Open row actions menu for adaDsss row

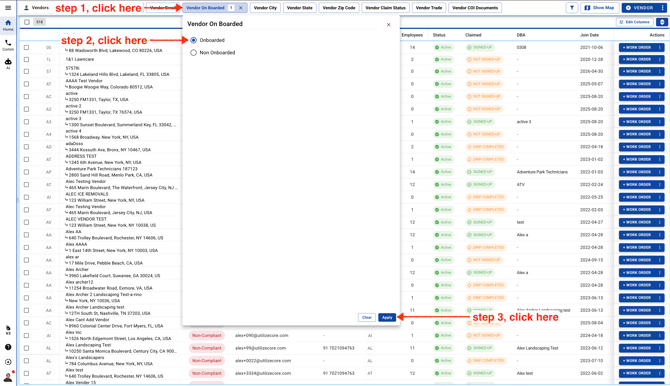pyautogui.click(x=659, y=147)
